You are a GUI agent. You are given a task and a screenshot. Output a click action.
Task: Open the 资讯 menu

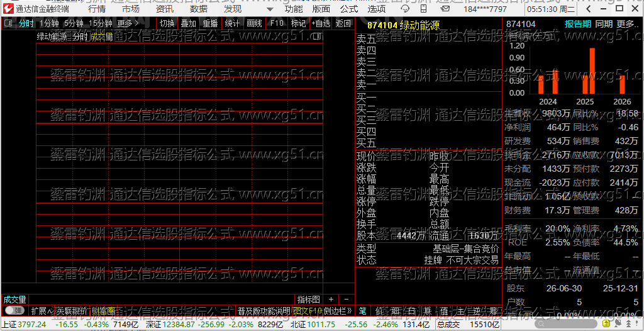click(x=165, y=9)
